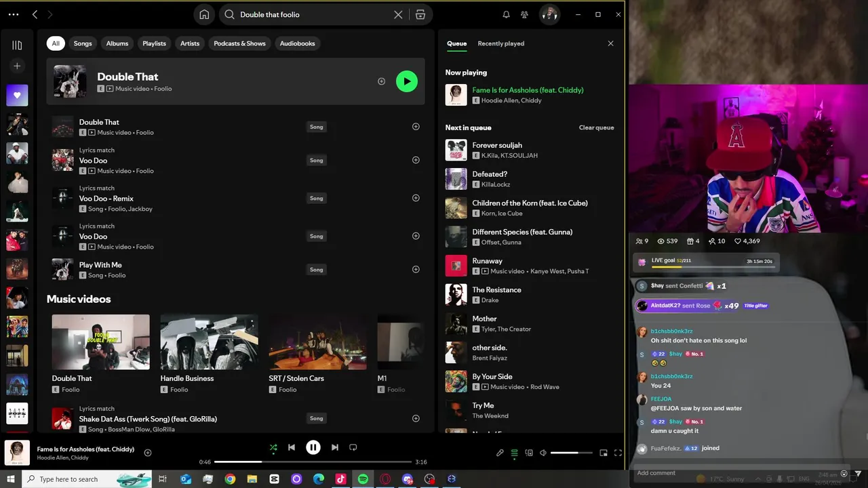Screen dimensions: 868x488
Task: Pause the current song
Action: (x=313, y=447)
